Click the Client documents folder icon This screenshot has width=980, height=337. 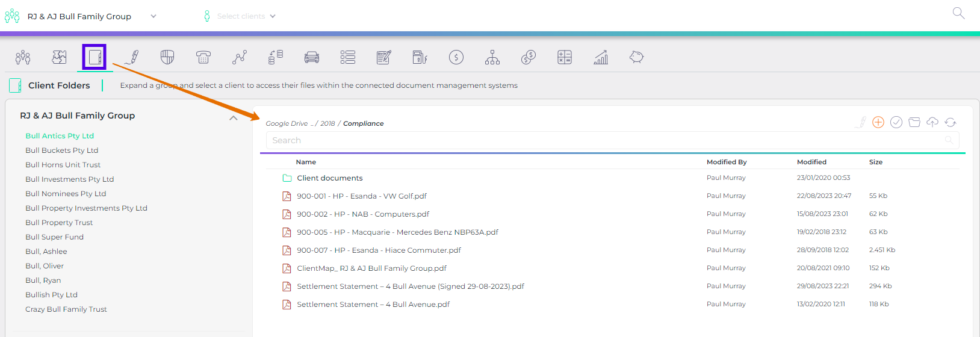tap(287, 178)
